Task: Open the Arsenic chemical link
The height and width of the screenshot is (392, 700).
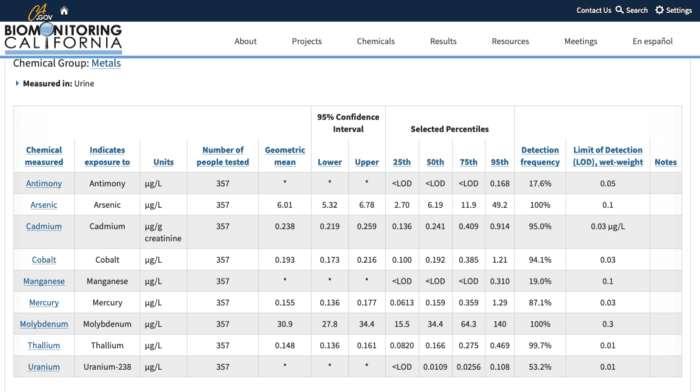Action: click(44, 205)
